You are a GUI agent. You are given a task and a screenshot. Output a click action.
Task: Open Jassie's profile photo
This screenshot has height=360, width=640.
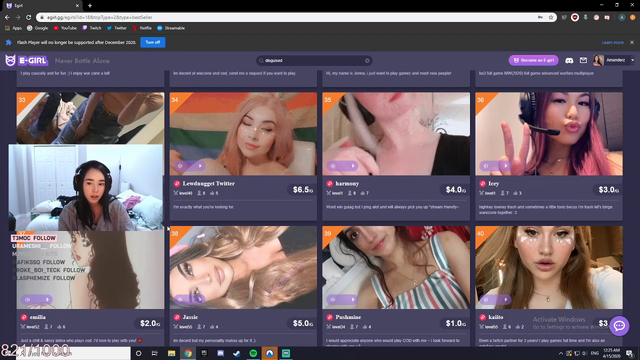pyautogui.click(x=243, y=267)
